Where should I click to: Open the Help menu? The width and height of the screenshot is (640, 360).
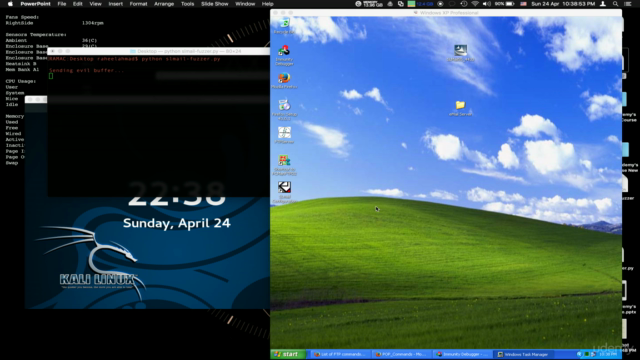[267, 4]
